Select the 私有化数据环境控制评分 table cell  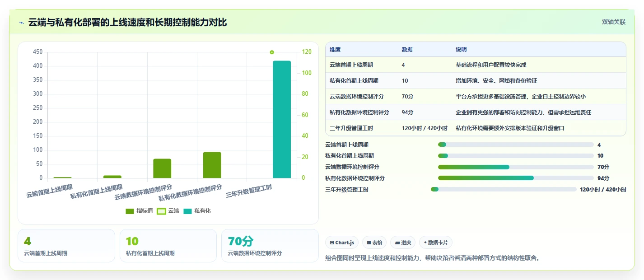(361, 112)
